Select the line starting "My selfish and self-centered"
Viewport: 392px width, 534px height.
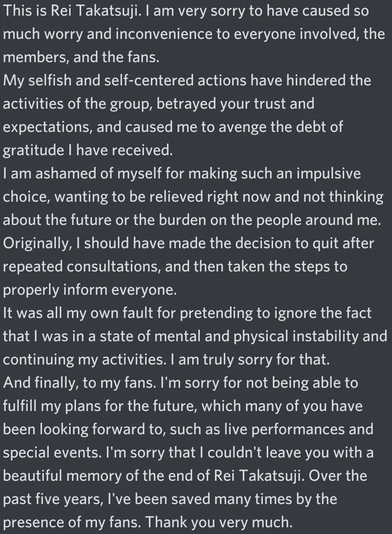pos(187,81)
